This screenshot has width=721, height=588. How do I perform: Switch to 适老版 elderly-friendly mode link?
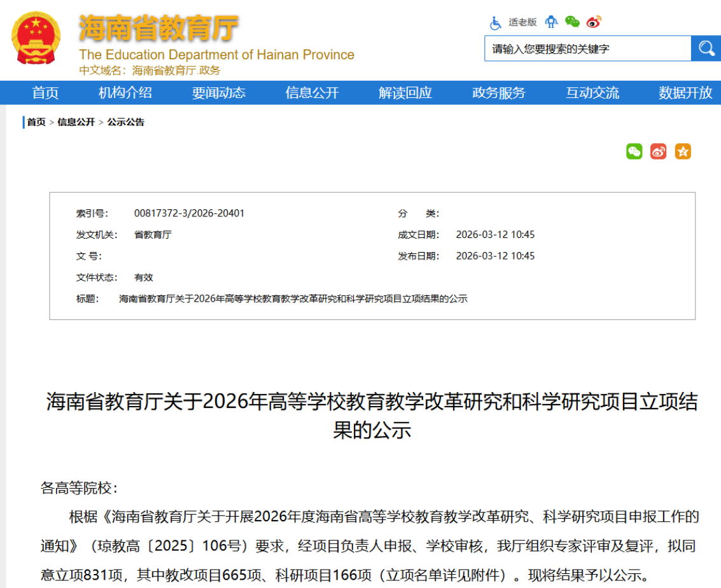tap(522, 22)
